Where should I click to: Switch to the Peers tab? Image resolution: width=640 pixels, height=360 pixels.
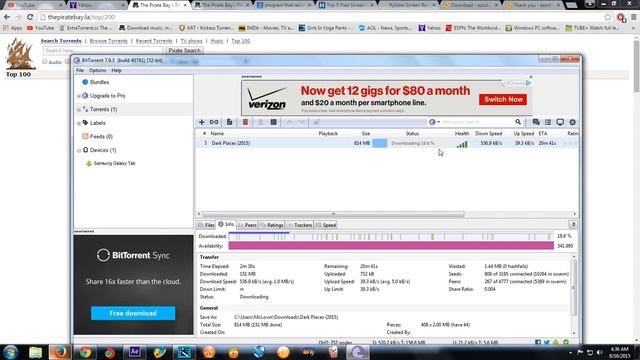[x=247, y=225]
